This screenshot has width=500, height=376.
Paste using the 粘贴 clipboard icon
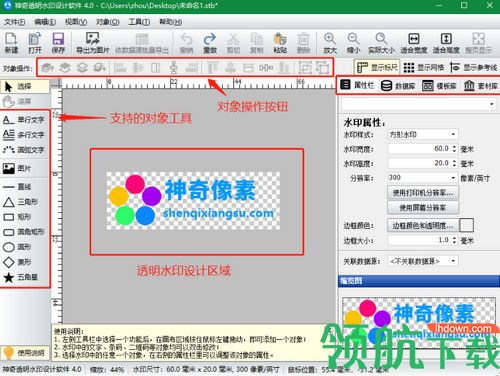[x=280, y=43]
